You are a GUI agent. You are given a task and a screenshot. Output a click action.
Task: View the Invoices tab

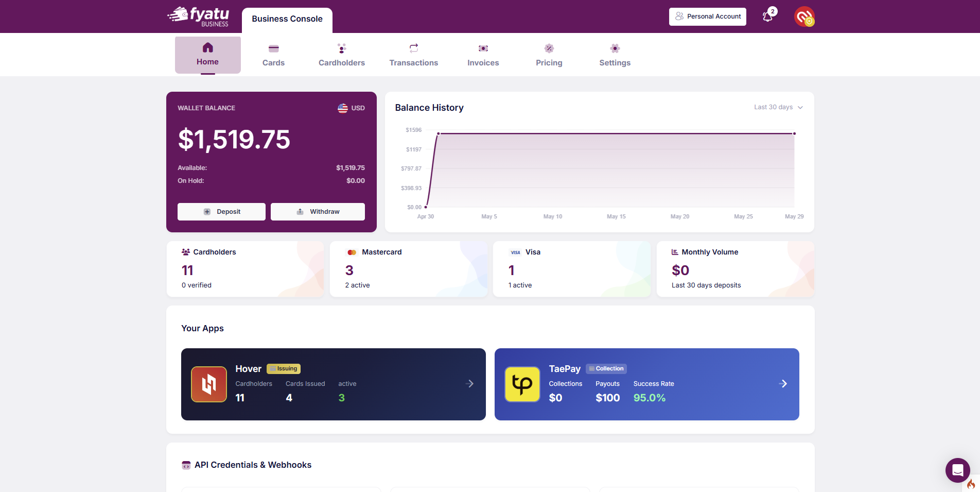(x=483, y=55)
